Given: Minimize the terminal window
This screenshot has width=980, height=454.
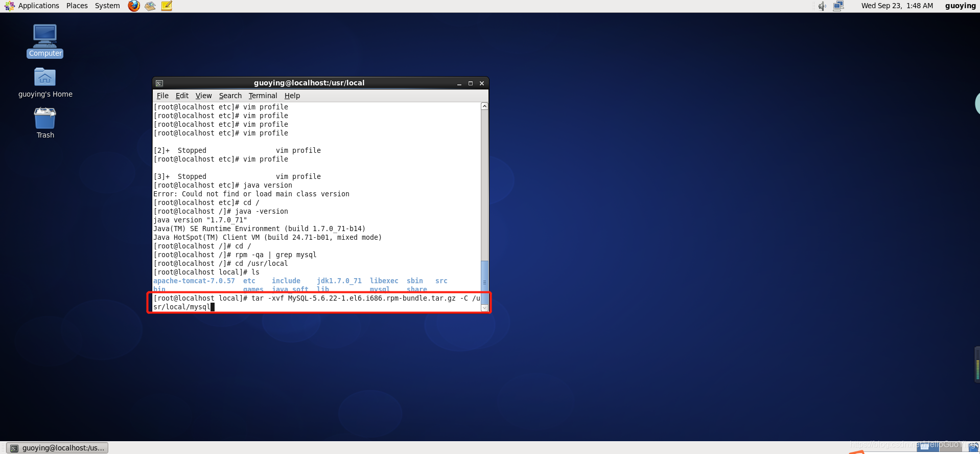Looking at the screenshot, I should [x=459, y=83].
